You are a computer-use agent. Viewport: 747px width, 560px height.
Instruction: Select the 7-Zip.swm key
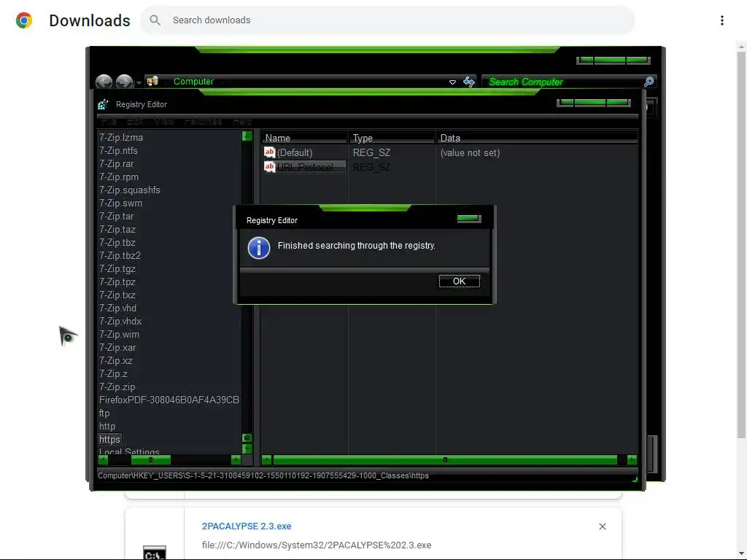point(120,203)
